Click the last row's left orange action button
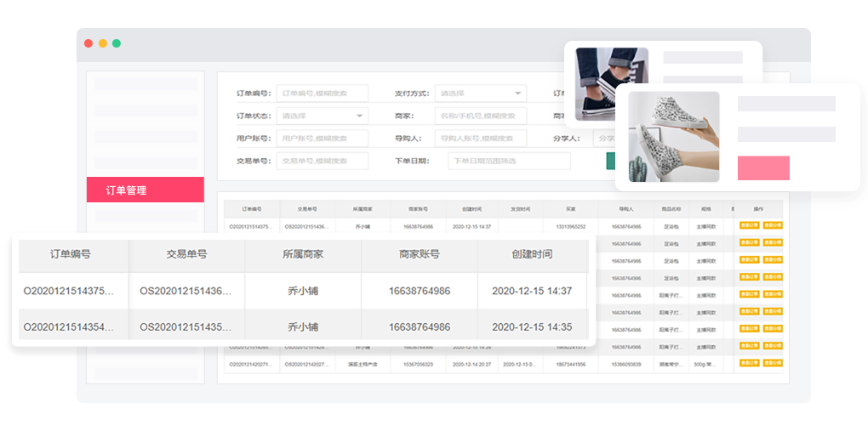868x437 pixels. [x=749, y=364]
